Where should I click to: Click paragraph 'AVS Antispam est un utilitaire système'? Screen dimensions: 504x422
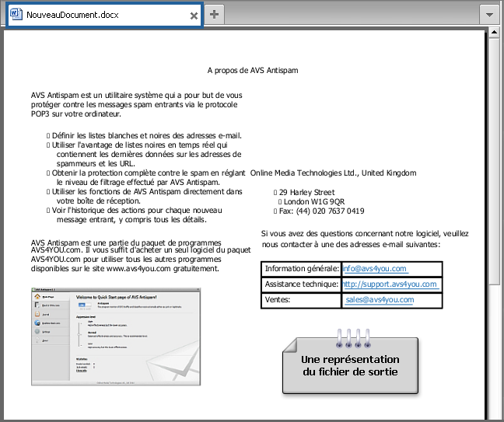tap(137, 104)
